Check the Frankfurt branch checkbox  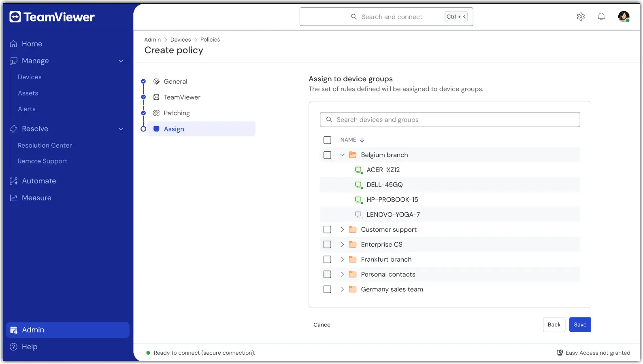[x=327, y=259]
